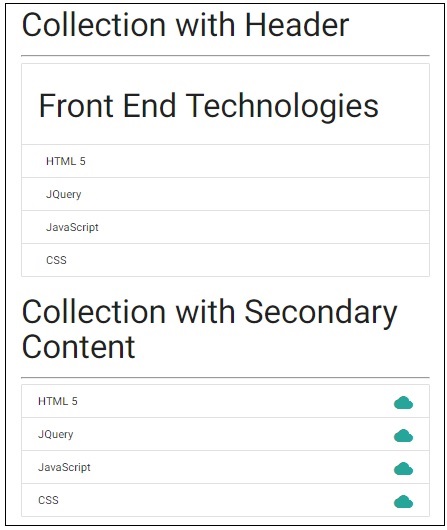Choose JQuery in the Front End Technologies list
Viewport: 447px width, 530px height.
tap(64, 194)
